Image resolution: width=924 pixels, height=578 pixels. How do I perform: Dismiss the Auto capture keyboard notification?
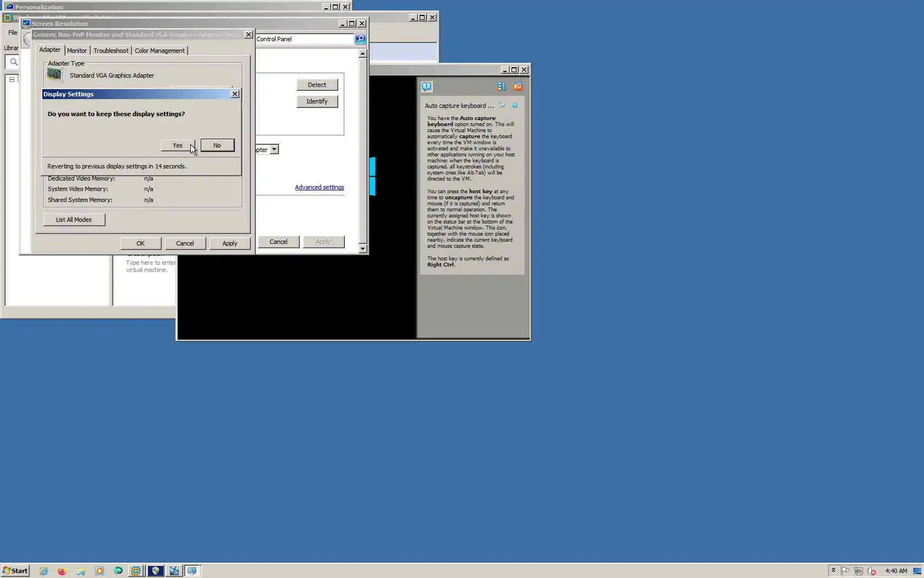tap(515, 105)
